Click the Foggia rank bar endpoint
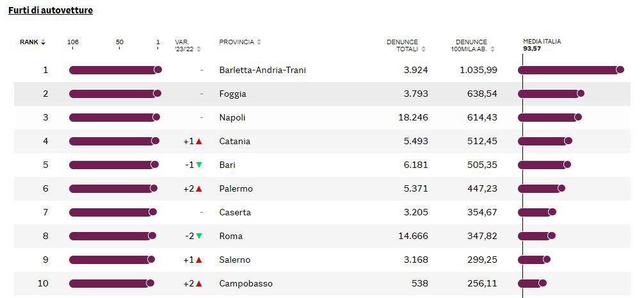The width and height of the screenshot is (644, 298). (x=157, y=94)
